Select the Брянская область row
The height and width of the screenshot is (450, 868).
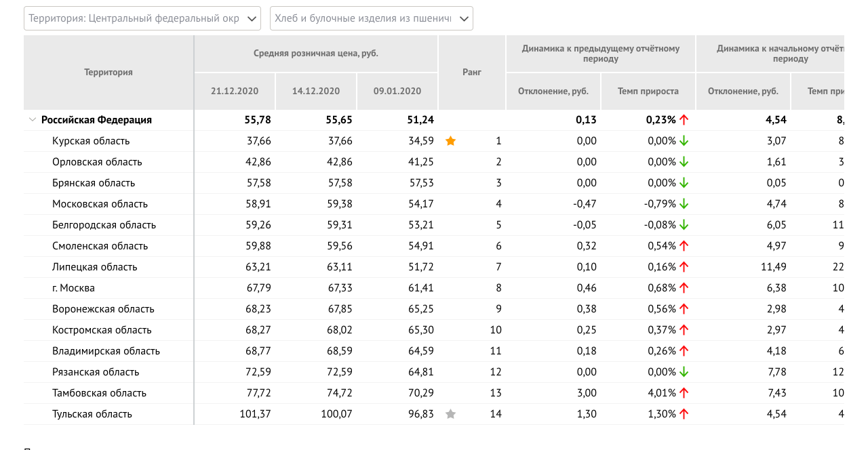pyautogui.click(x=434, y=183)
